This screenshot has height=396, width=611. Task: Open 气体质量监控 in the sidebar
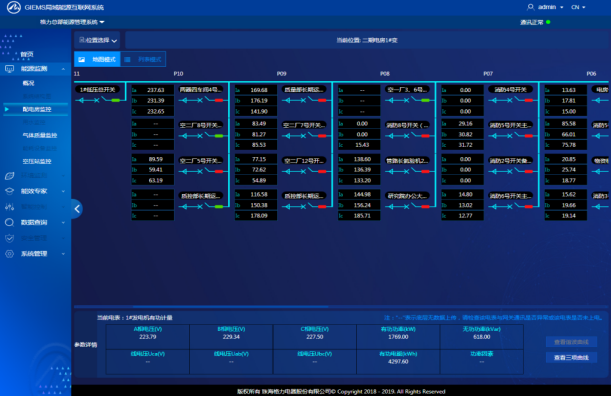pyautogui.click(x=40, y=135)
